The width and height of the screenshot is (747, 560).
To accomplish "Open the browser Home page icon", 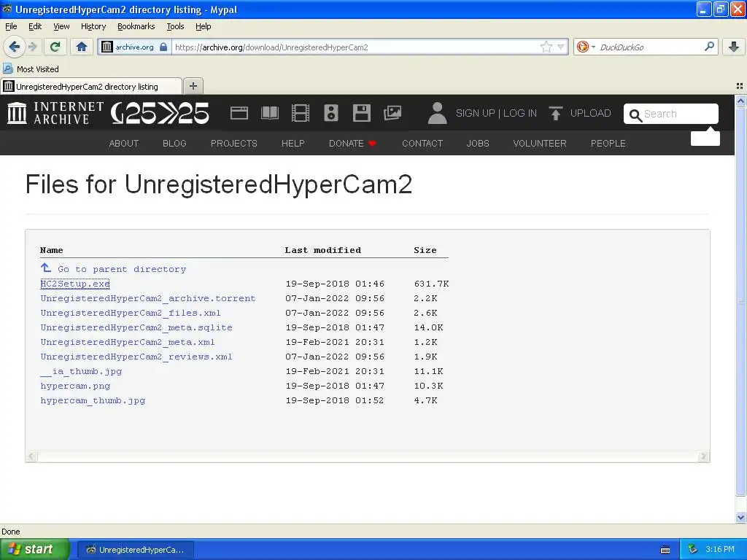I will pos(82,47).
